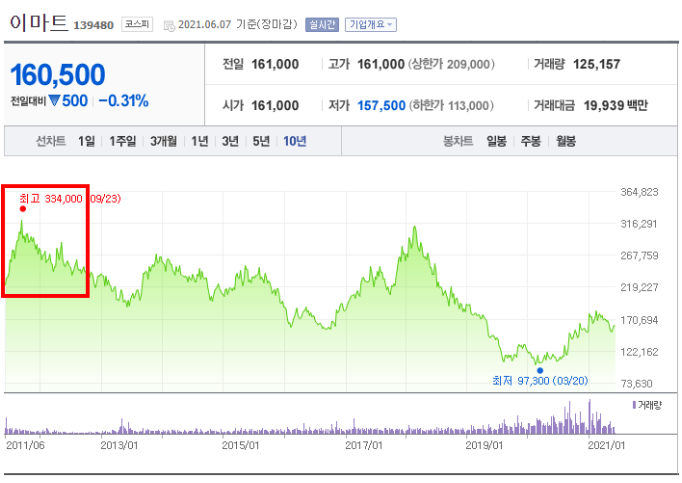Click the 2021/01 axis date label
Screen dimensions: 682x483
pos(606,446)
